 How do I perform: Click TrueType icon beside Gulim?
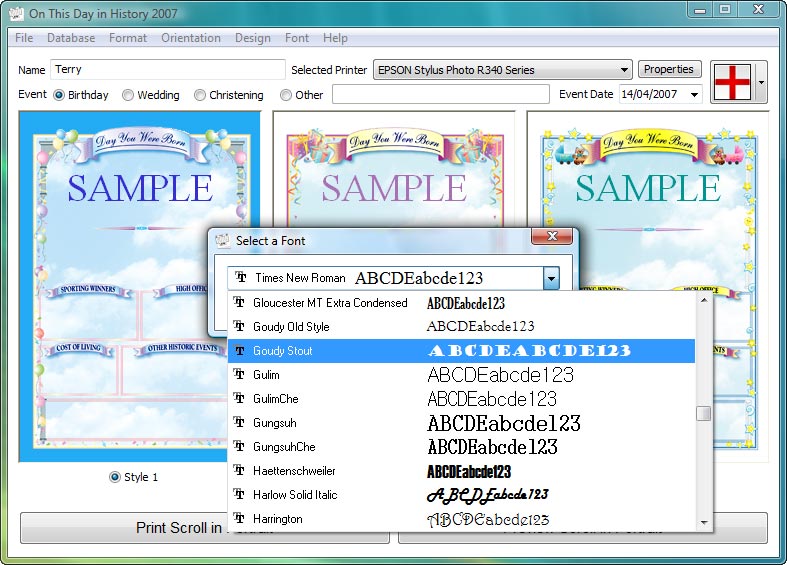239,374
